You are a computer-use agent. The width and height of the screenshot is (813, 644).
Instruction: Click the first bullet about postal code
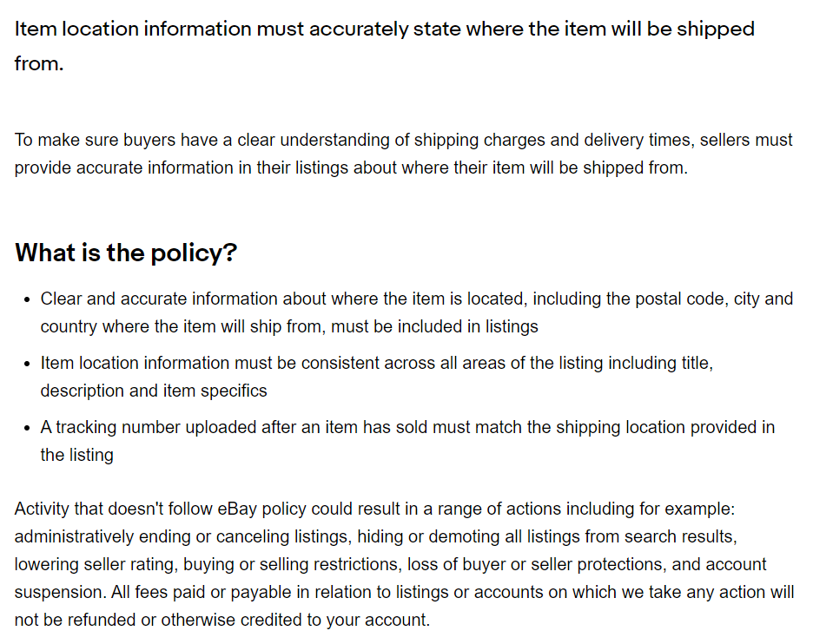tap(417, 312)
